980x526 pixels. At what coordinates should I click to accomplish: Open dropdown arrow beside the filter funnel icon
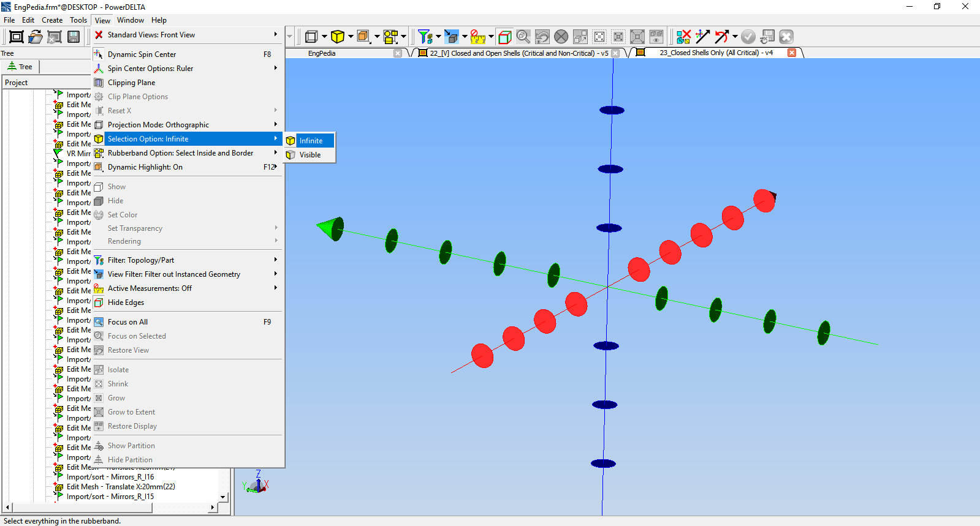click(438, 37)
